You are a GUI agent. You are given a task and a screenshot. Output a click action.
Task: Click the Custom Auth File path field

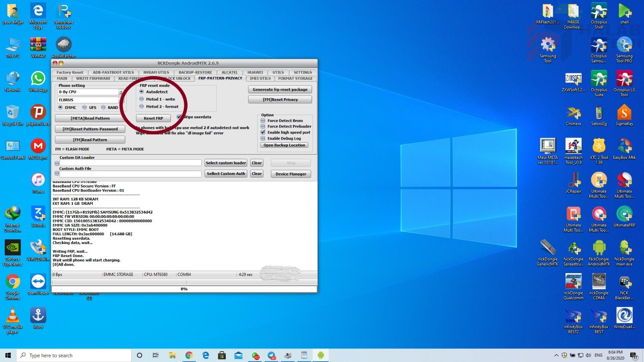tap(130, 174)
